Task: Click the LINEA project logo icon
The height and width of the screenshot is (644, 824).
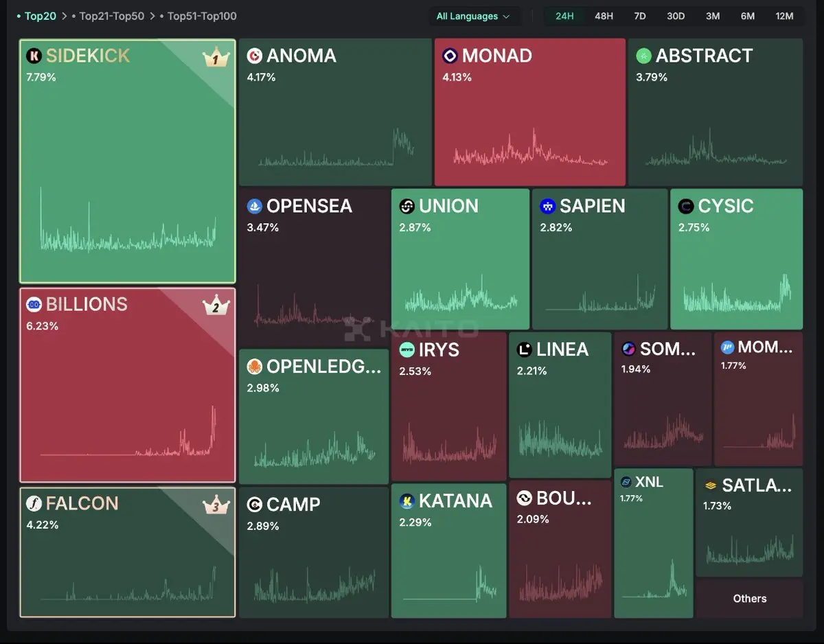Action: [525, 349]
